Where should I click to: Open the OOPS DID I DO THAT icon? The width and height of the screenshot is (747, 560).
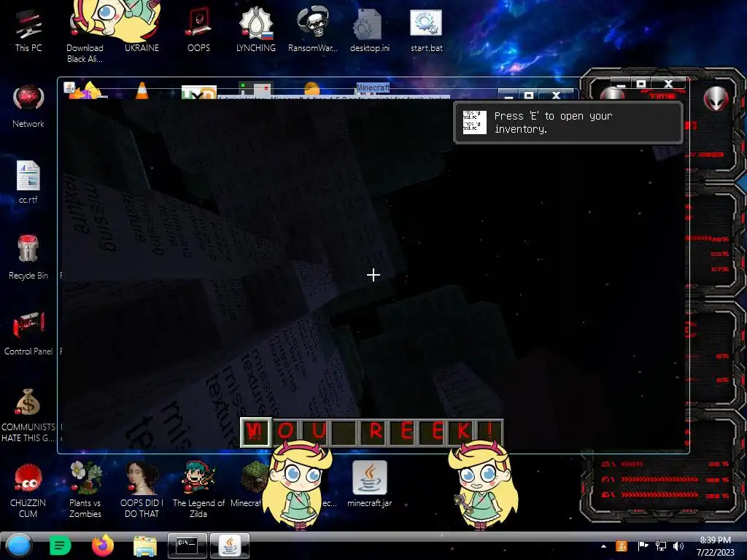[x=142, y=489]
